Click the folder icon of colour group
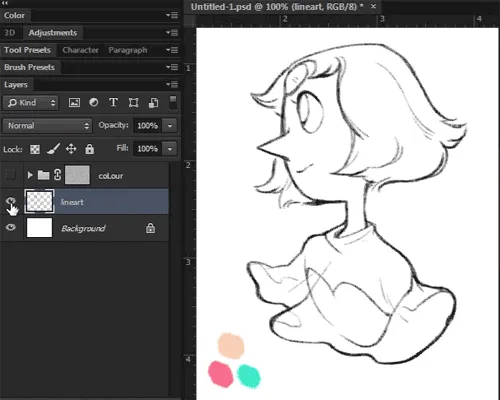Viewport: 500px width, 400px height. tap(43, 175)
